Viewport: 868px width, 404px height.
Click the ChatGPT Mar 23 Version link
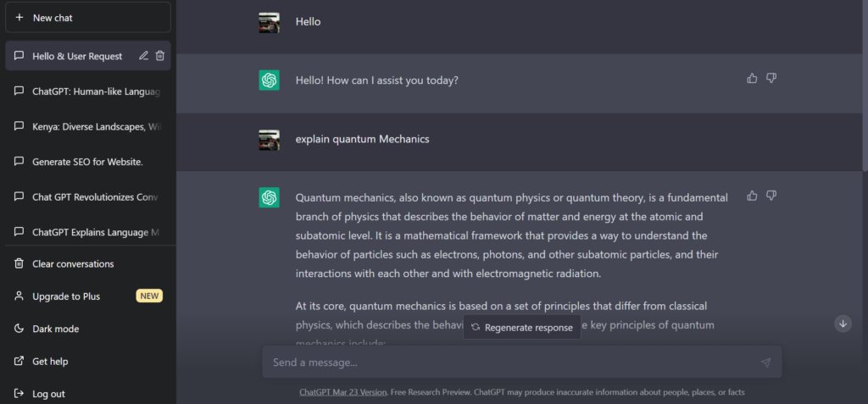click(x=342, y=392)
